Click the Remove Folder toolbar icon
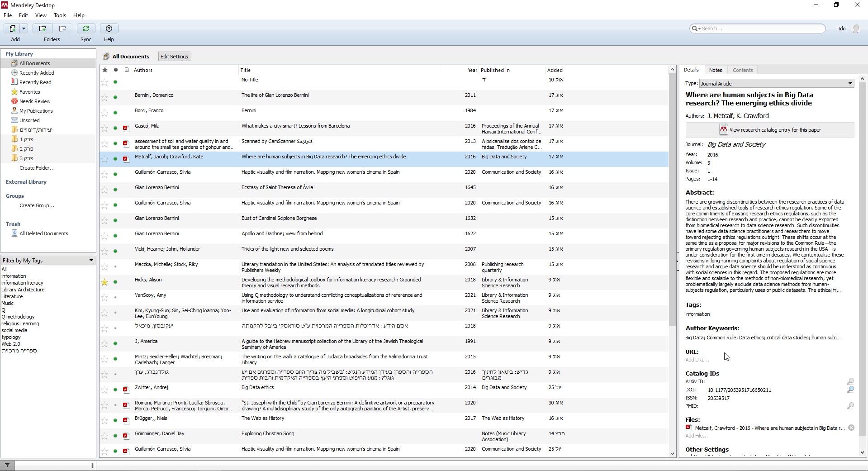 62,29
